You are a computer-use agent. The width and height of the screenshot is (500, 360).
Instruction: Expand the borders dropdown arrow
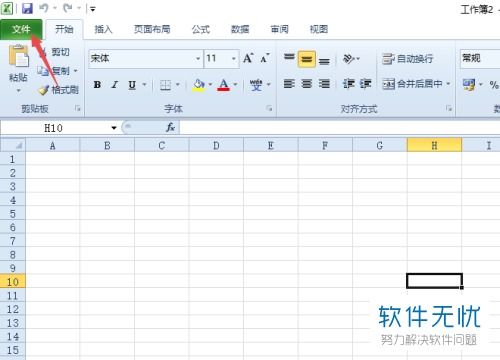coord(178,85)
